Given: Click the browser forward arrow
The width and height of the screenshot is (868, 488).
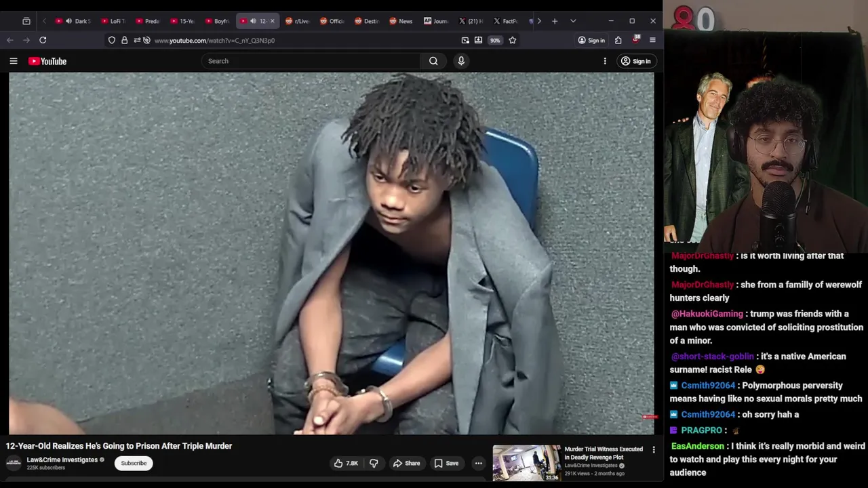Looking at the screenshot, I should click(26, 40).
